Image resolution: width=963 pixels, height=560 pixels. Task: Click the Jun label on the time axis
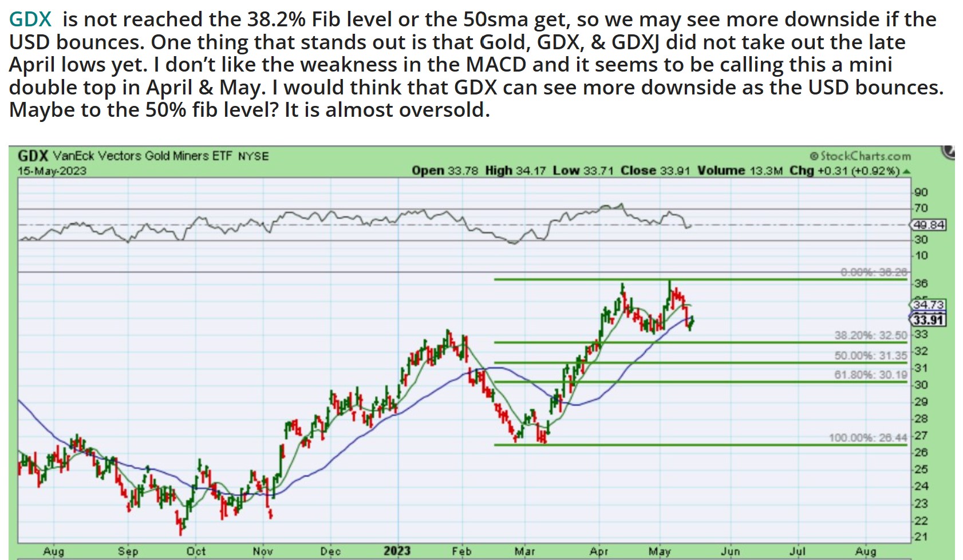[731, 551]
